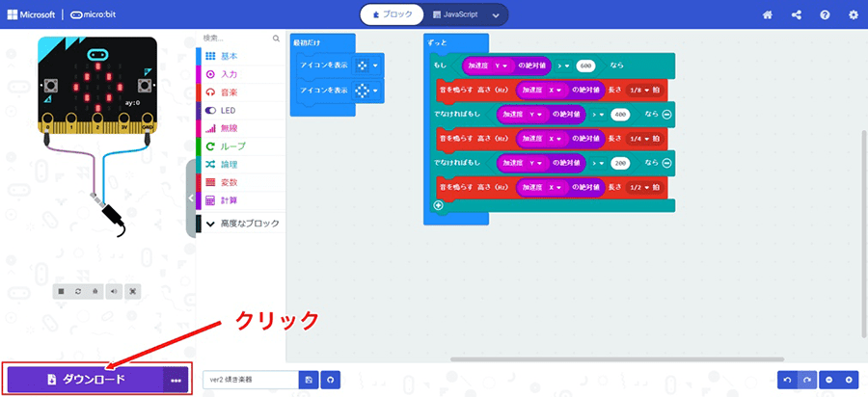Click the project name field ver2 傾き楽器
The image size is (868, 397).
point(251,380)
